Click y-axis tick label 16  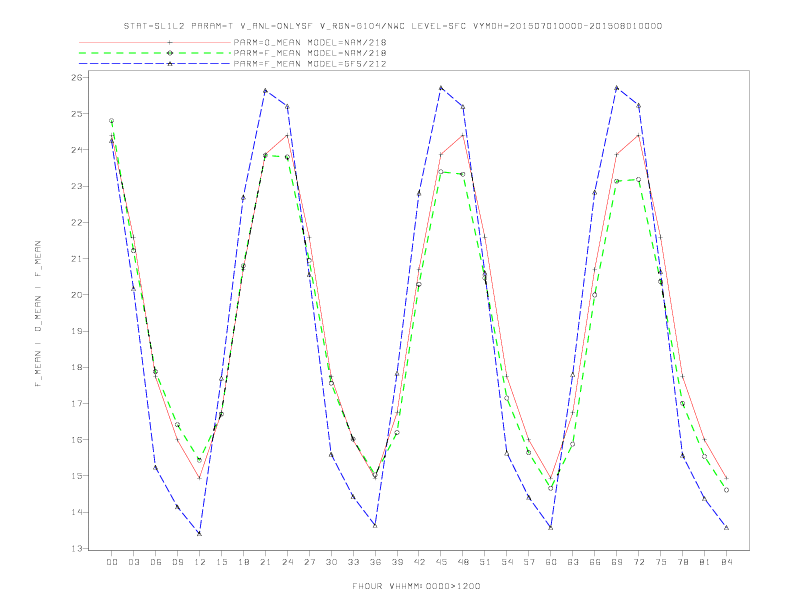tap(77, 440)
